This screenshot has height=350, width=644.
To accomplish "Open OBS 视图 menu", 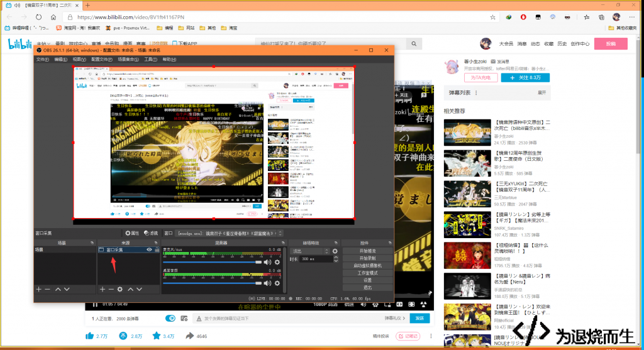I will [79, 60].
